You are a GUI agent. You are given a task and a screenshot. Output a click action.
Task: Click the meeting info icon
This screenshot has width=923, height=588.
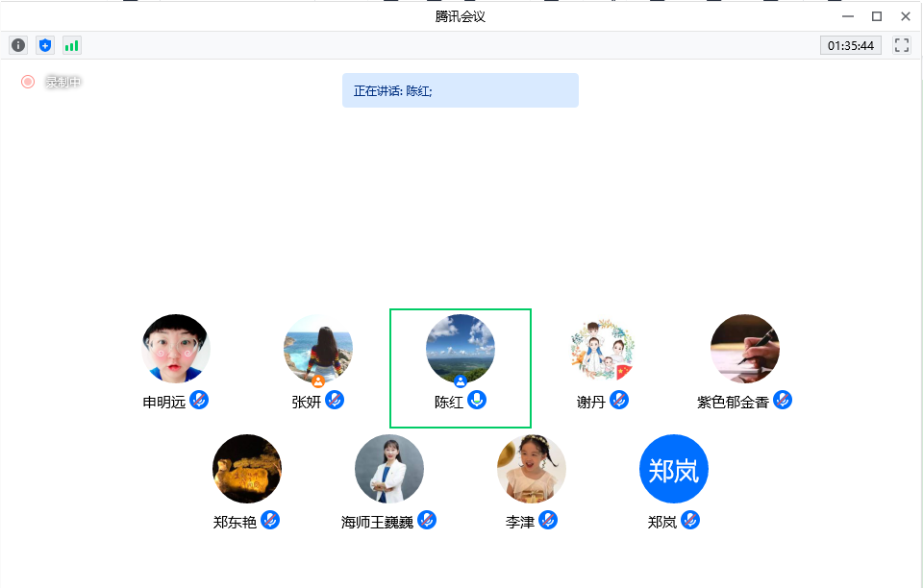pos(18,45)
